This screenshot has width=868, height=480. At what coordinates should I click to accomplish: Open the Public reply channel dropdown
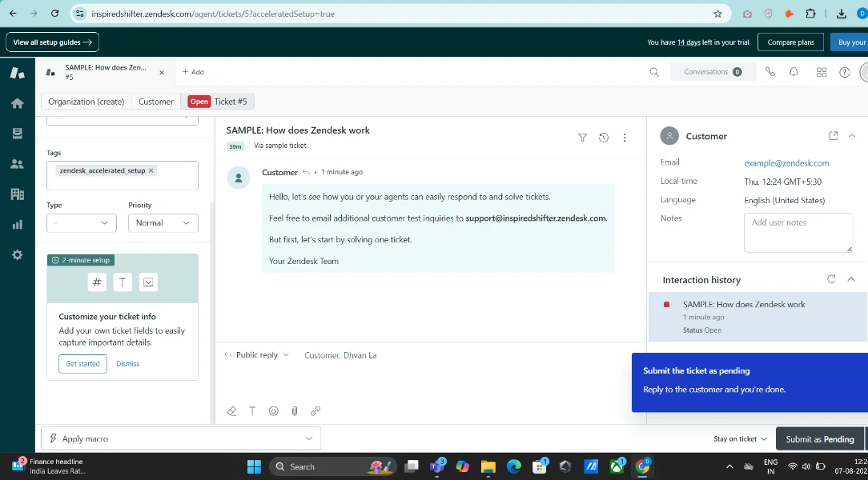coord(256,355)
